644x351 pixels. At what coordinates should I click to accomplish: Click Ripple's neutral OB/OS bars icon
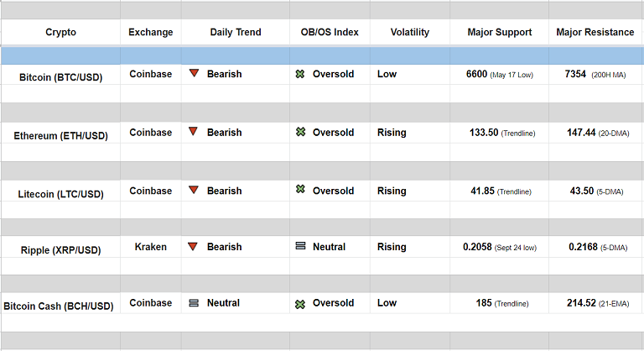click(x=300, y=247)
